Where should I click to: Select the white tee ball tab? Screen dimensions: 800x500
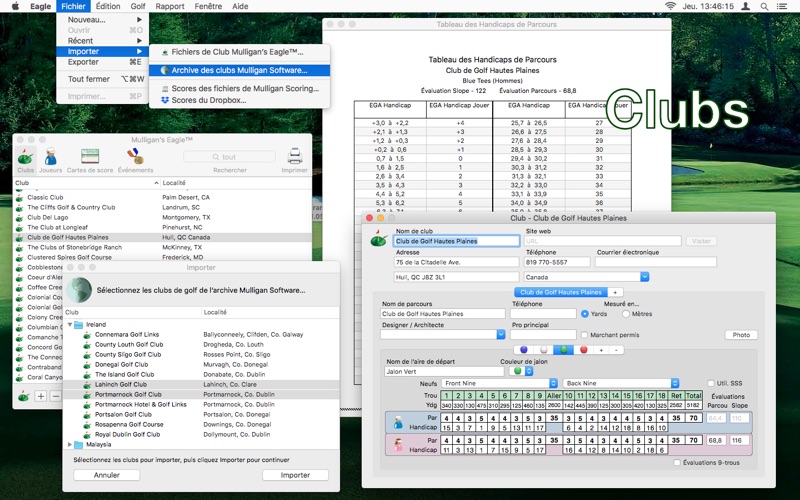544,350
